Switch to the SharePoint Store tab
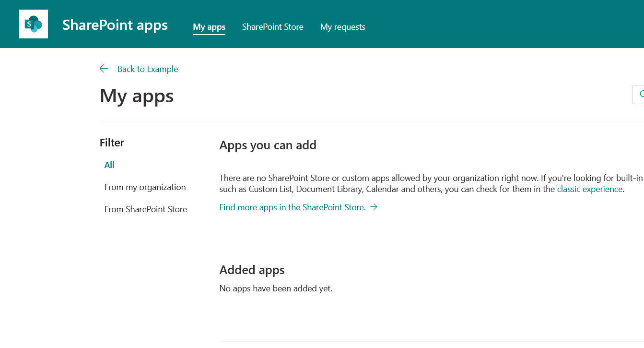Image resolution: width=644 pixels, height=348 pixels. tap(273, 27)
